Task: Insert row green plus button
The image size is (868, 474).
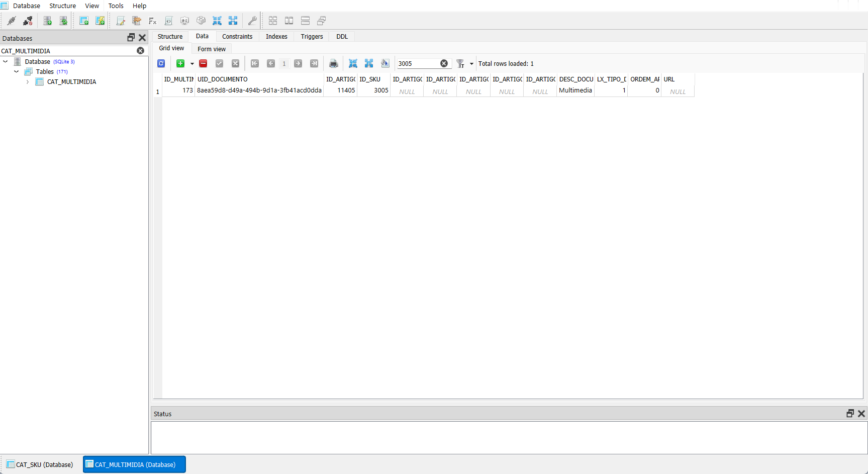Action: pyautogui.click(x=180, y=63)
